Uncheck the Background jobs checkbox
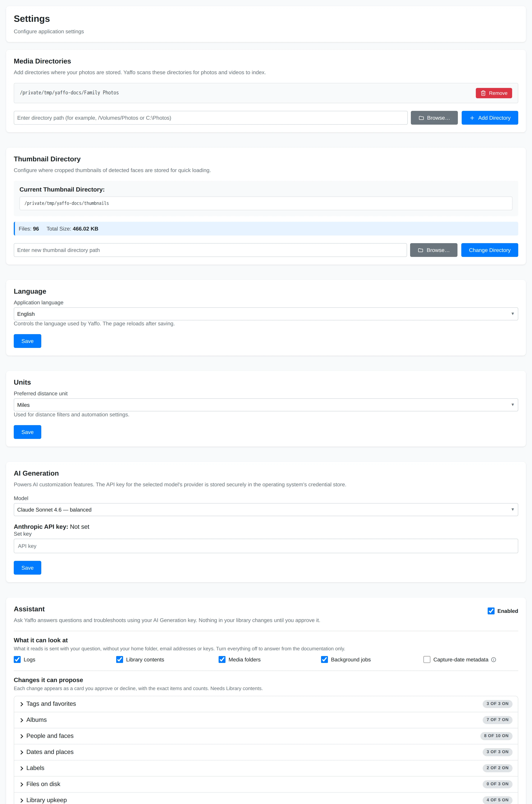Viewport: 532px width, 804px height. (x=324, y=659)
